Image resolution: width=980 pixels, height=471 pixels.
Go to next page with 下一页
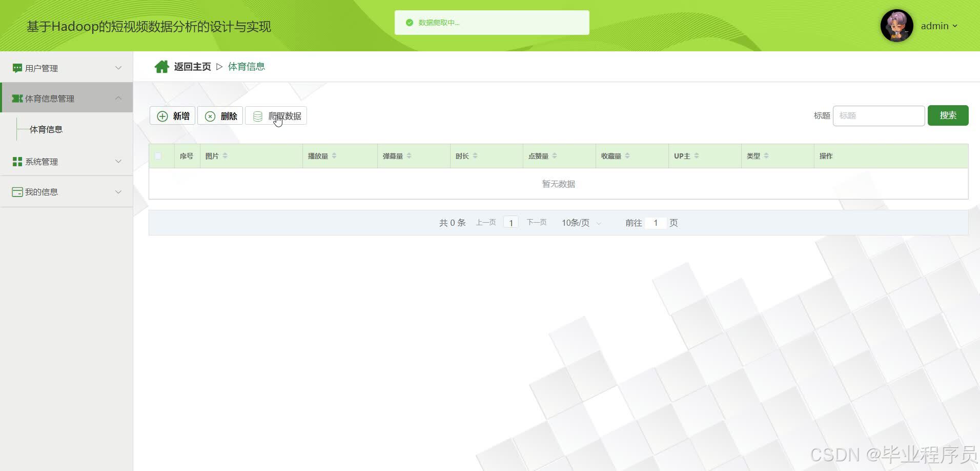[537, 223]
